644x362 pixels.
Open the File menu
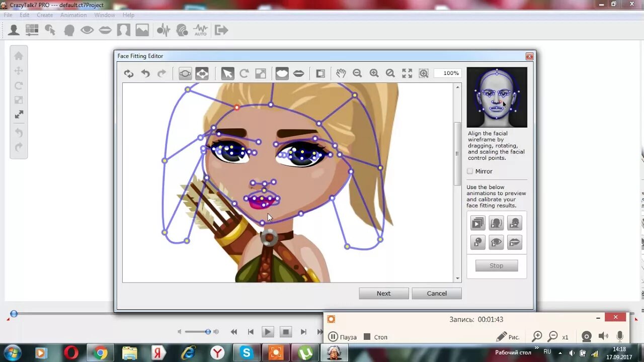[8, 15]
